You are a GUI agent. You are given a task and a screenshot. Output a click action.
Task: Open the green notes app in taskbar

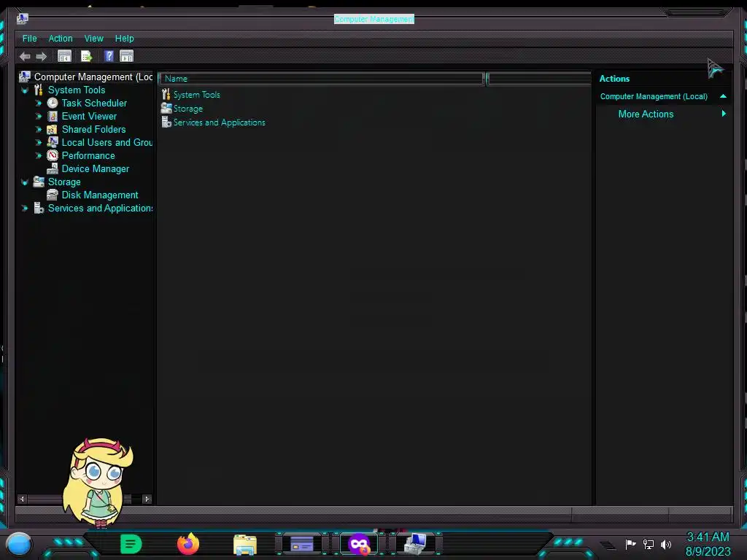[x=131, y=544]
